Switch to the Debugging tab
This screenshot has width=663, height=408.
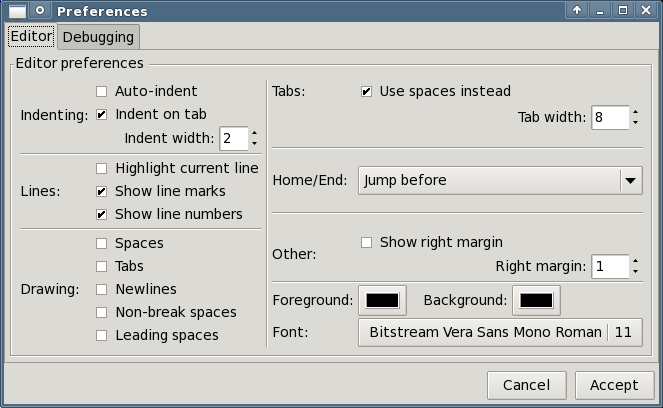pyautogui.click(x=98, y=37)
